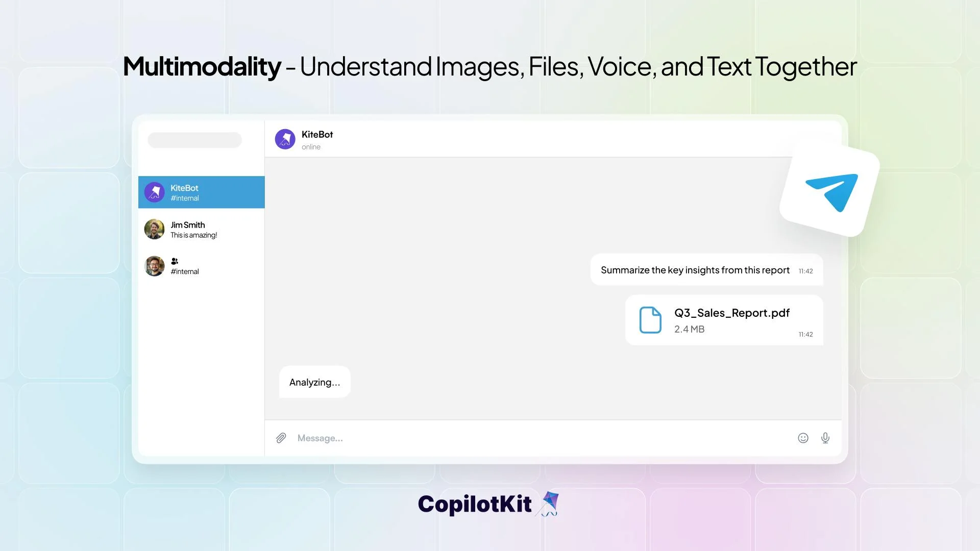
Task: Click the 'online' status text
Action: [311, 147]
